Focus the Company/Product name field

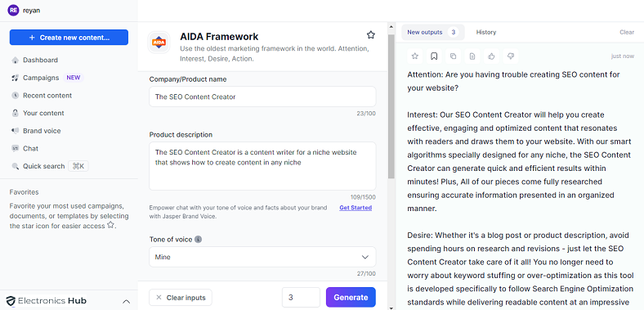262,97
